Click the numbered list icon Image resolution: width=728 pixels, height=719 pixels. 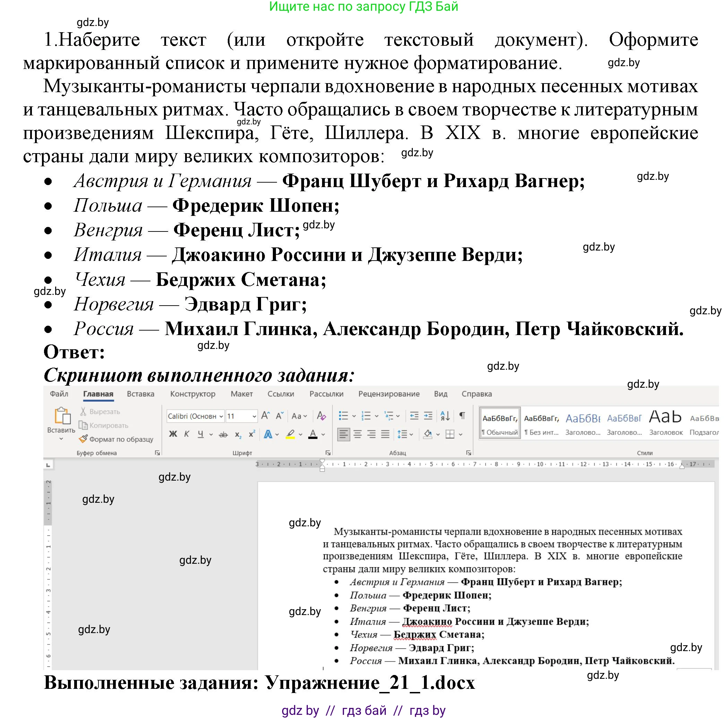(366, 416)
